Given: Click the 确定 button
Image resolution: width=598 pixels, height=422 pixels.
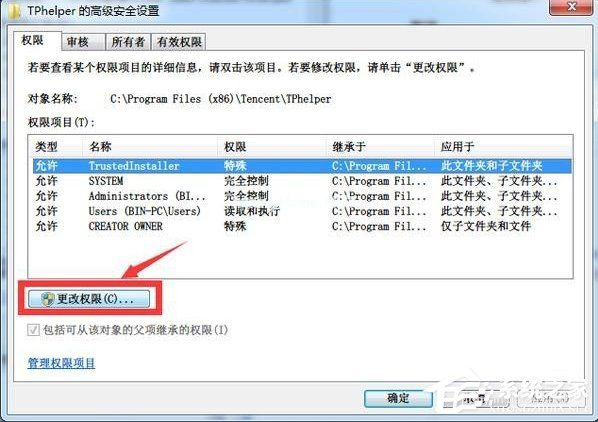Looking at the screenshot, I should coord(398,399).
